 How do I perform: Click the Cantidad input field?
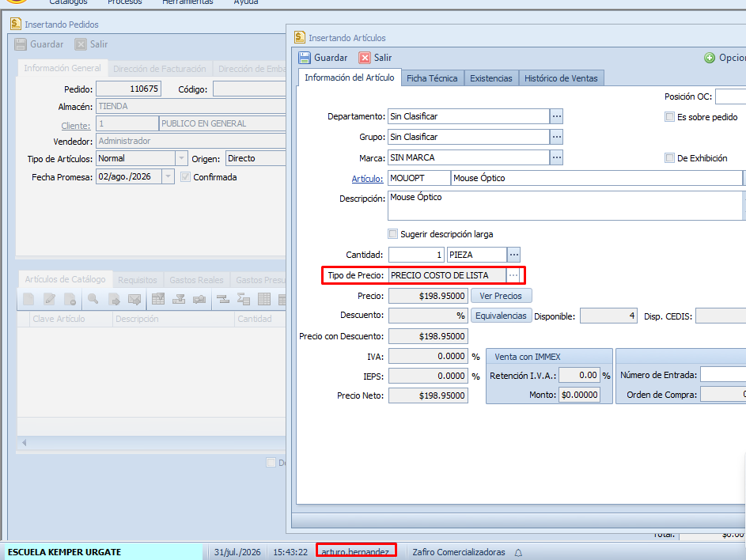click(x=416, y=255)
